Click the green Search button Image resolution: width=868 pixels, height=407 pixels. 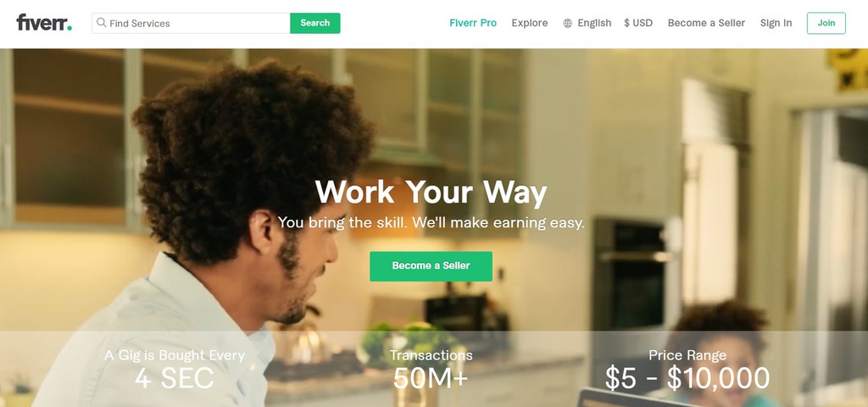tap(315, 23)
